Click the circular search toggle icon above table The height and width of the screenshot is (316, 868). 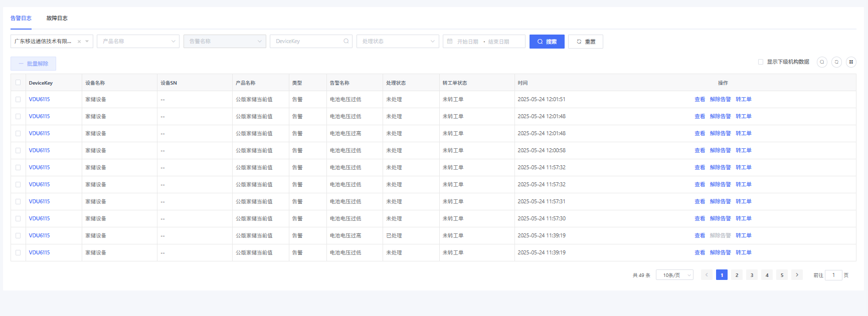coord(822,62)
